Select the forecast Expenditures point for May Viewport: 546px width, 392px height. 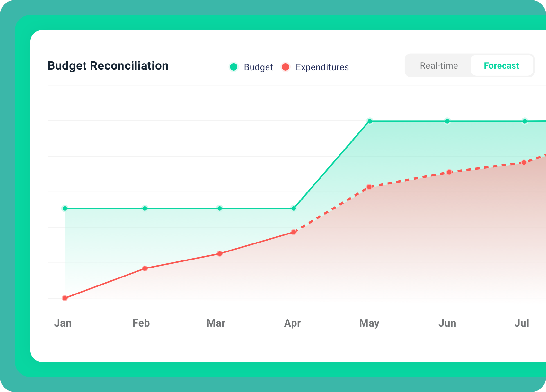pos(369,187)
